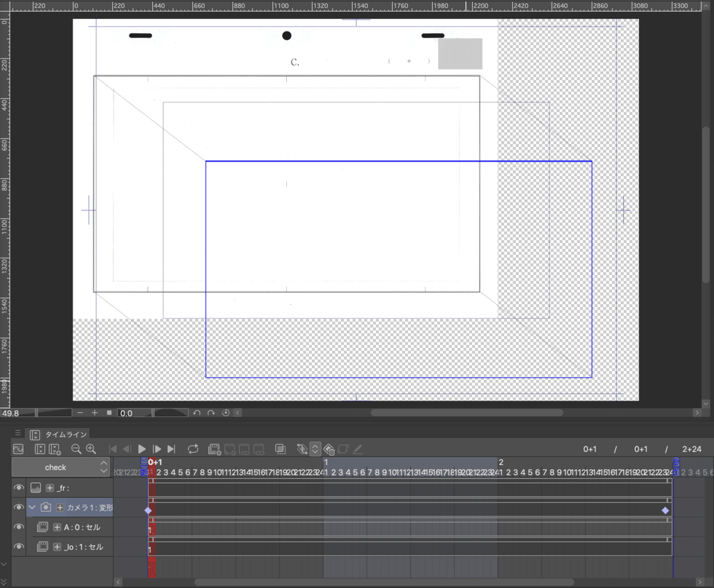Hide the _fr layer
This screenshot has width=714, height=588.
(18, 488)
